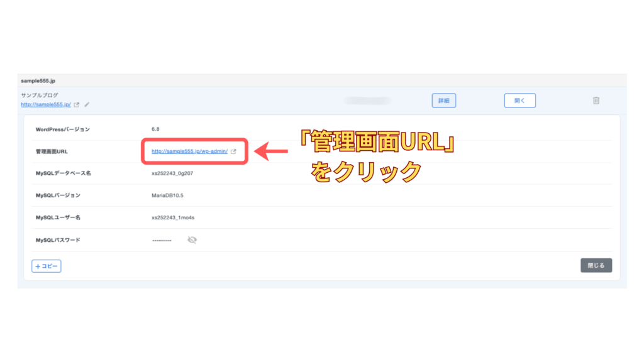Click the MySQLパスワード row label
This screenshot has width=644, height=362.
(x=58, y=240)
